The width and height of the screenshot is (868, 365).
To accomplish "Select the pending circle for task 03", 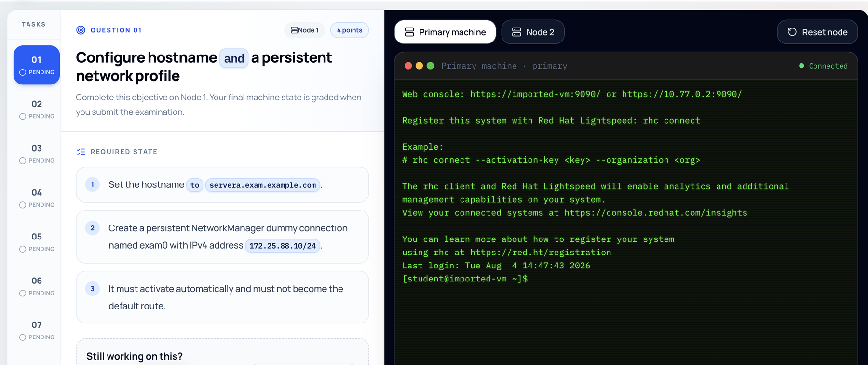I will coord(23,161).
